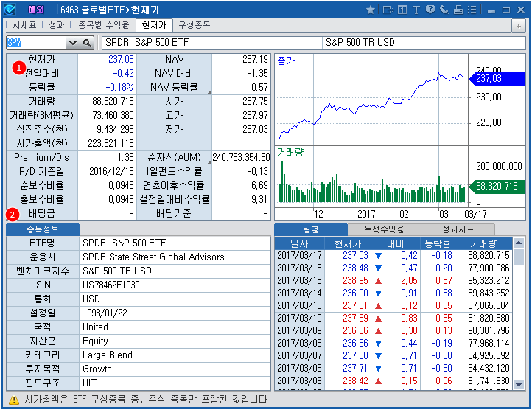This screenshot has width=532, height=410.
Task: Select the 2017/03/15 row date
Action: [x=299, y=280]
